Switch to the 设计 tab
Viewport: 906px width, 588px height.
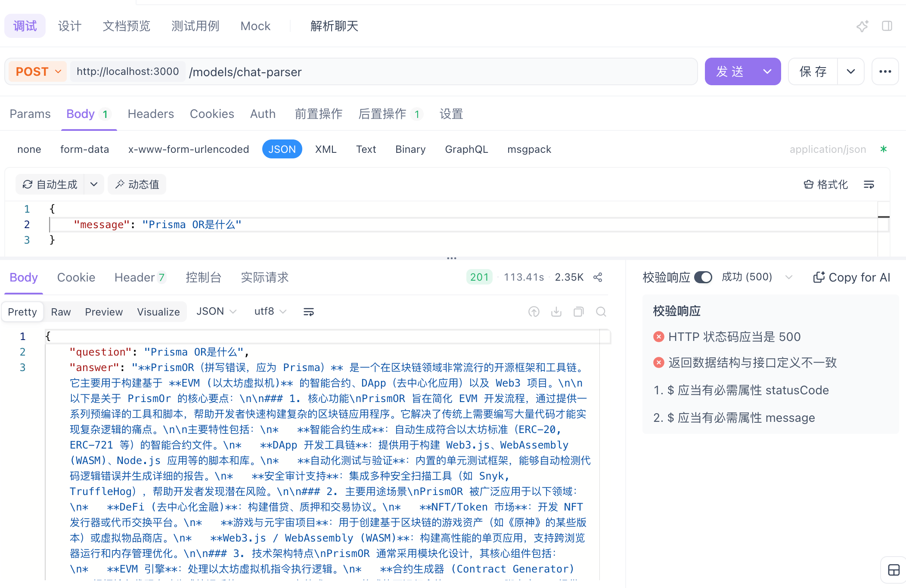pos(70,26)
